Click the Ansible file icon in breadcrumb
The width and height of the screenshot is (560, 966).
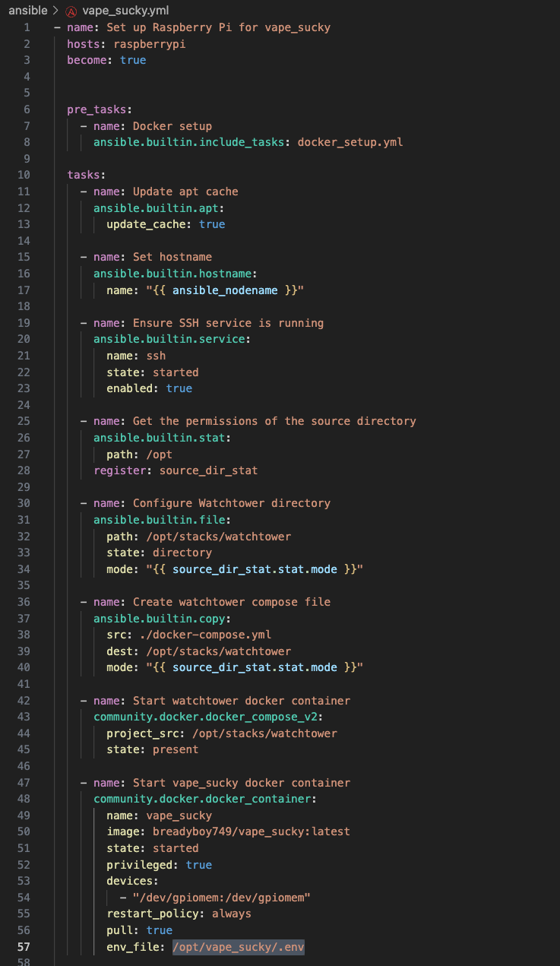71,11
